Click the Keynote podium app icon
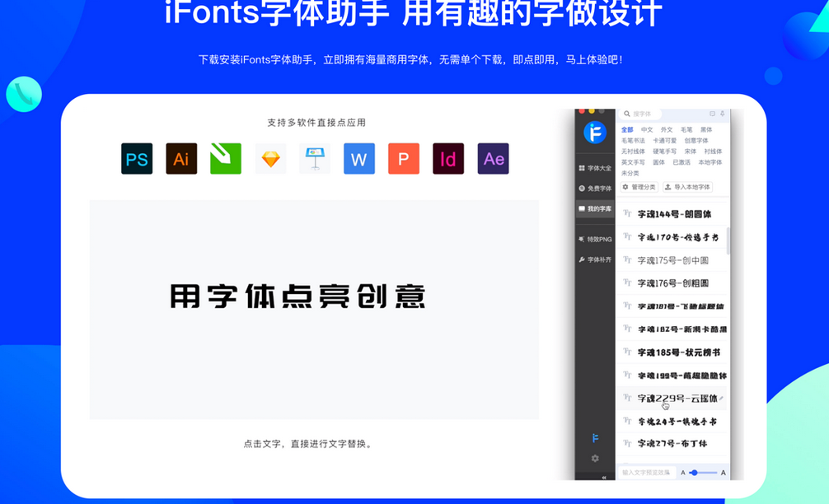Image resolution: width=829 pixels, height=504 pixels. point(315,158)
